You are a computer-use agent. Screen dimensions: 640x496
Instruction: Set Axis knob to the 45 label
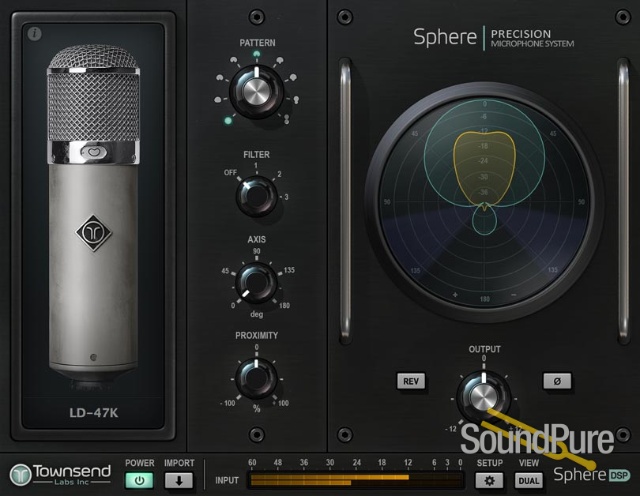tap(225, 271)
